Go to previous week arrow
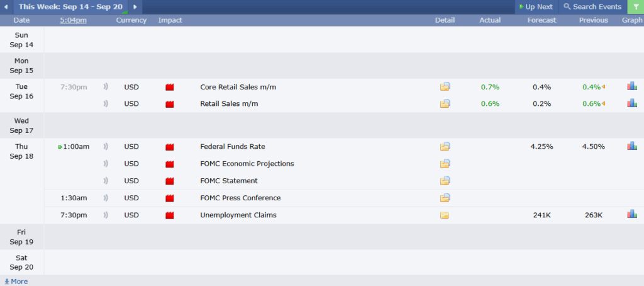This screenshot has width=644, height=286. (x=6, y=7)
